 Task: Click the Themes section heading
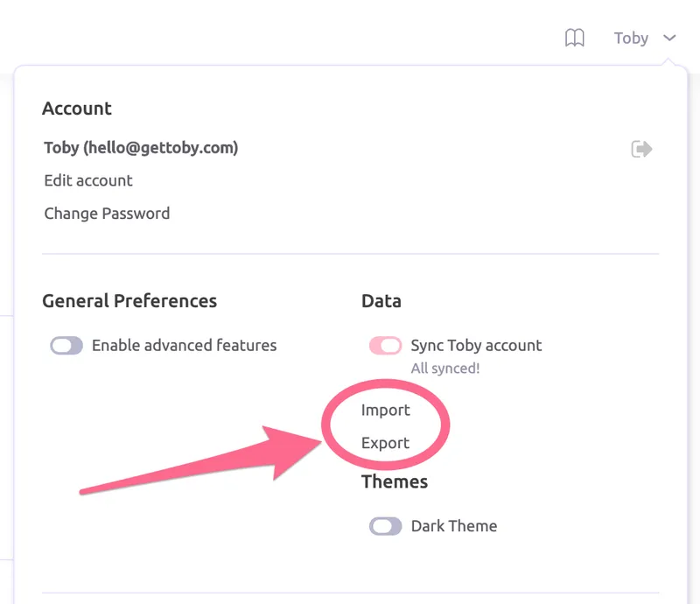pyautogui.click(x=395, y=481)
